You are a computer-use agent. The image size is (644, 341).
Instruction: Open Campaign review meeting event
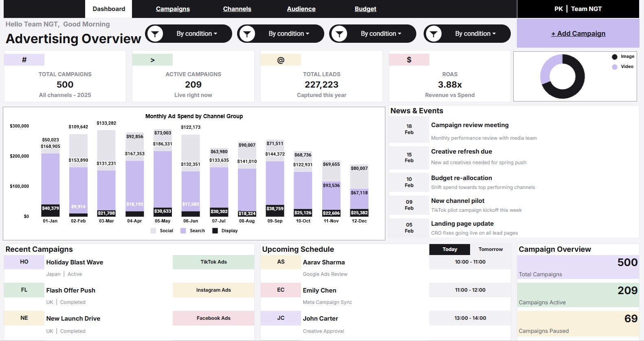point(470,125)
